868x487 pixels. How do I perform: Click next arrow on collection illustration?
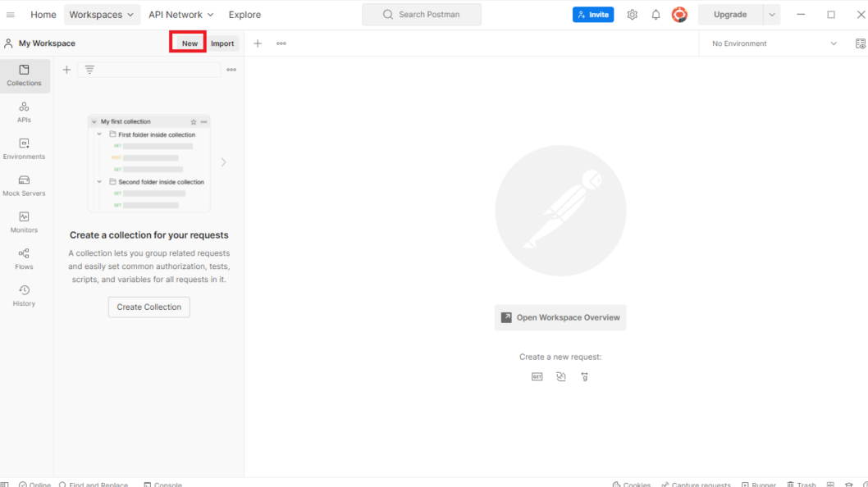tap(224, 162)
